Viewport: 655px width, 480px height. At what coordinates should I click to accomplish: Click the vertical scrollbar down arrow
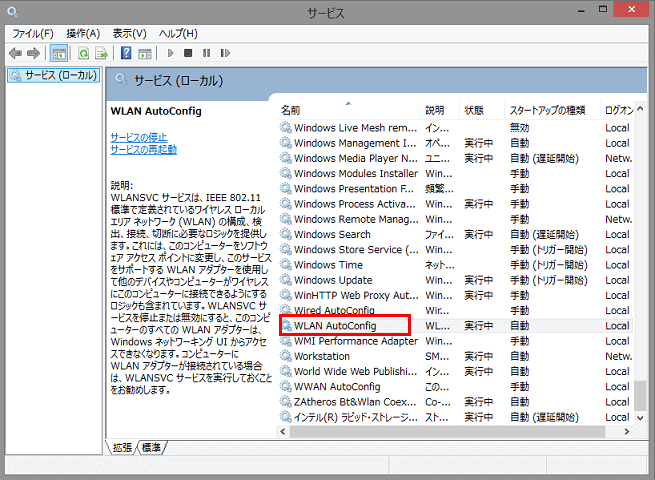coord(640,418)
